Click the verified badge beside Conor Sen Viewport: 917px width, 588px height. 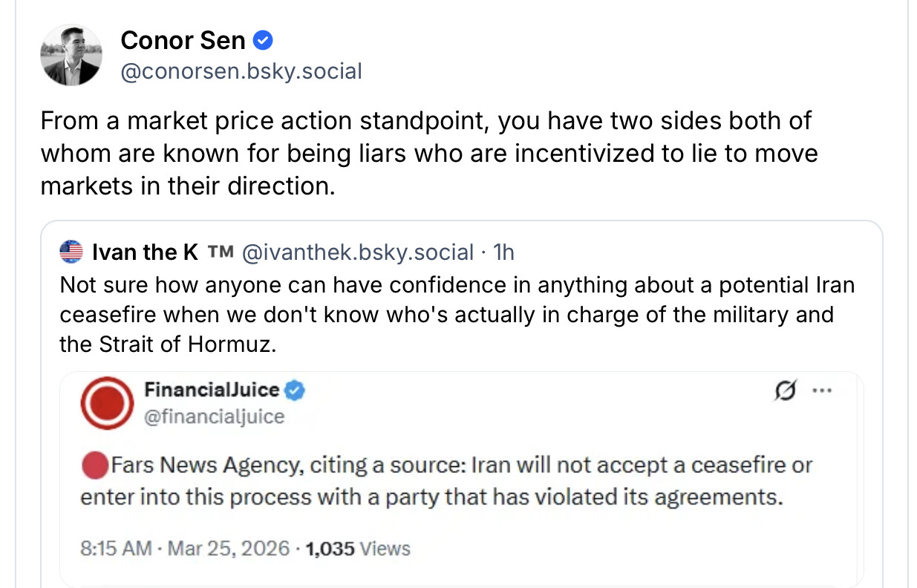click(264, 39)
